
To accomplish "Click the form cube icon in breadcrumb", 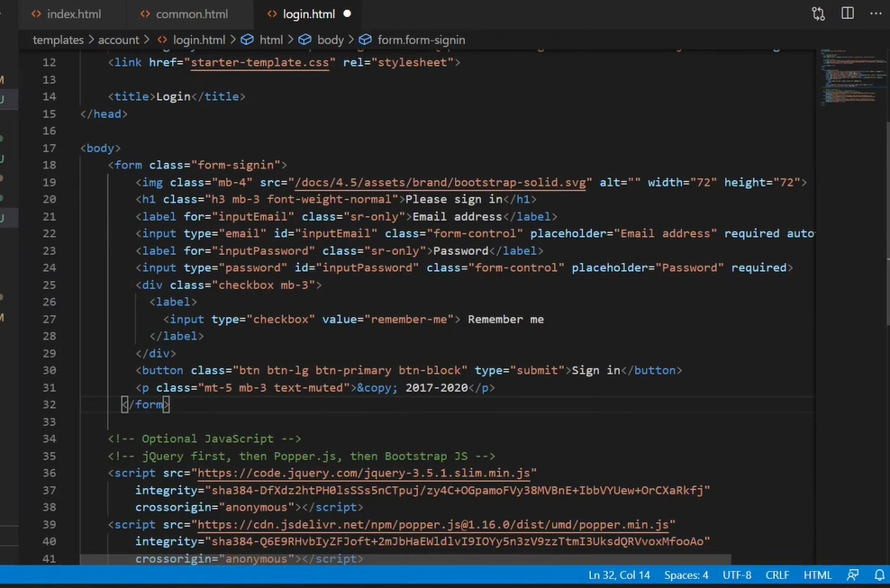I will [x=366, y=40].
